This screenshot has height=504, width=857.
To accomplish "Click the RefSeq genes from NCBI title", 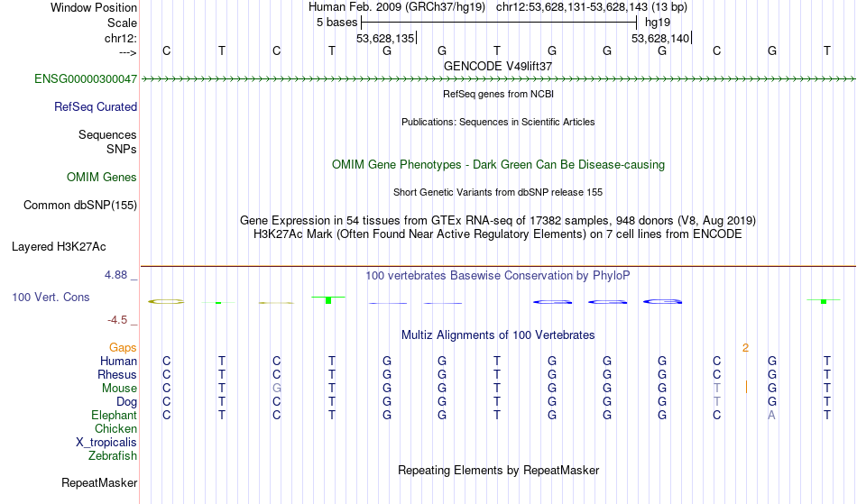I will tap(498, 94).
